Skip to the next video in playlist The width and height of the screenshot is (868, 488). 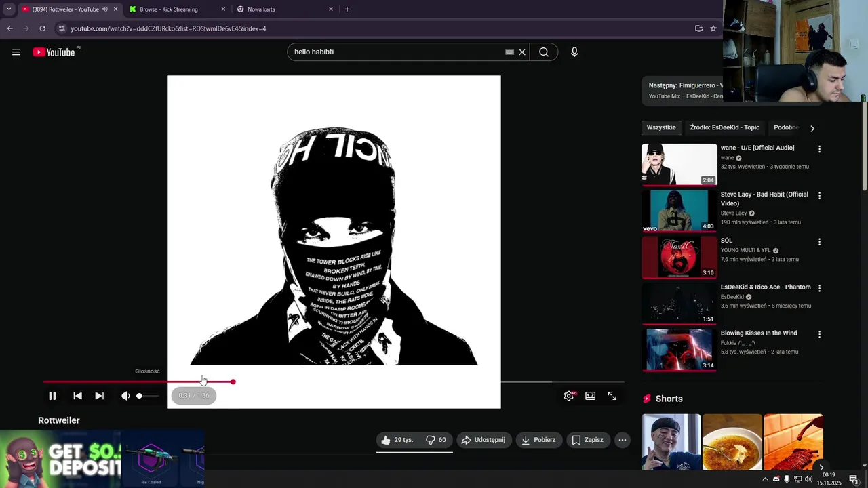pyautogui.click(x=99, y=396)
